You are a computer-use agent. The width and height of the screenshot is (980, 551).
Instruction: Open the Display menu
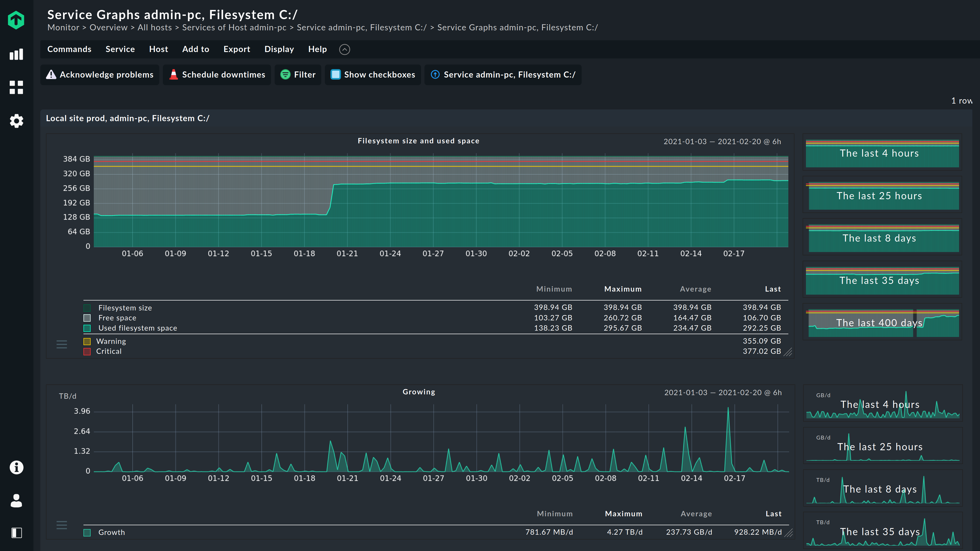(x=279, y=49)
